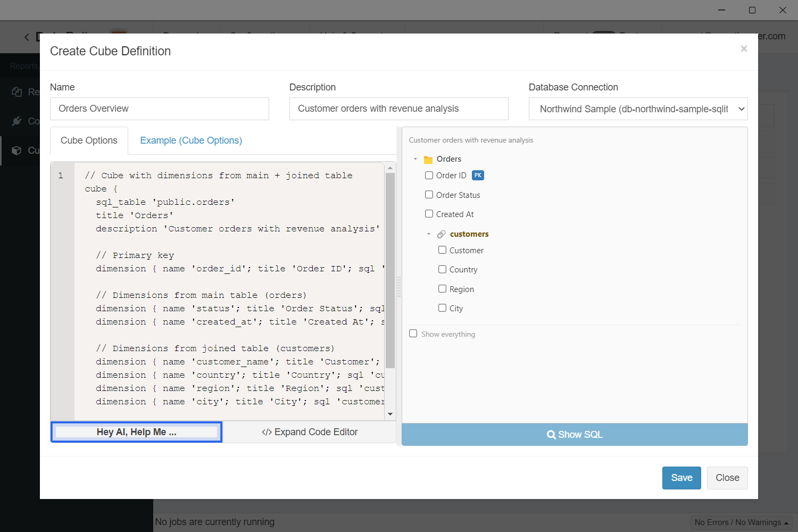Viewport: 798px width, 532px height.
Task: Click the PK badge next to Order ID
Action: pyautogui.click(x=478, y=176)
